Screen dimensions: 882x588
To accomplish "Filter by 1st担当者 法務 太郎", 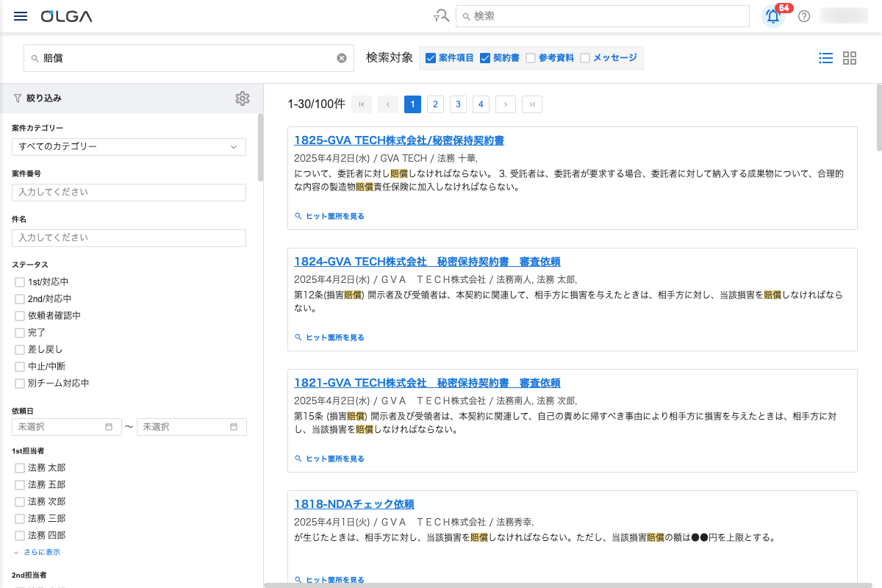I will (x=20, y=468).
